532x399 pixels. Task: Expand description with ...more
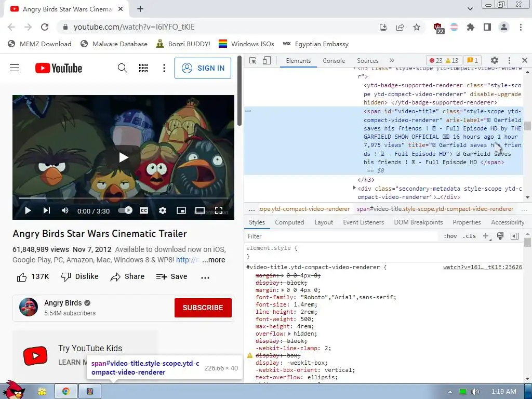click(214, 260)
